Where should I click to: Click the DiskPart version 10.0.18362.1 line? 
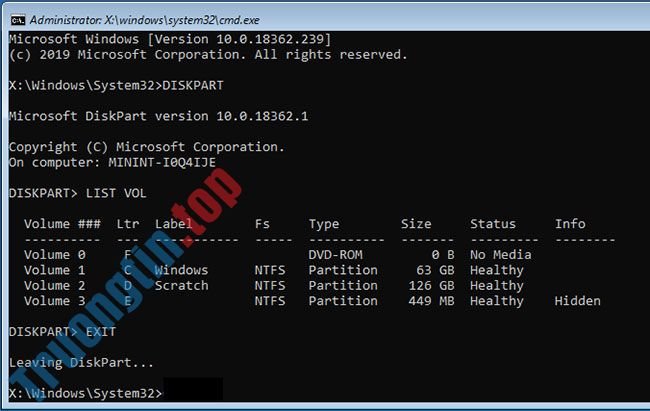159,116
